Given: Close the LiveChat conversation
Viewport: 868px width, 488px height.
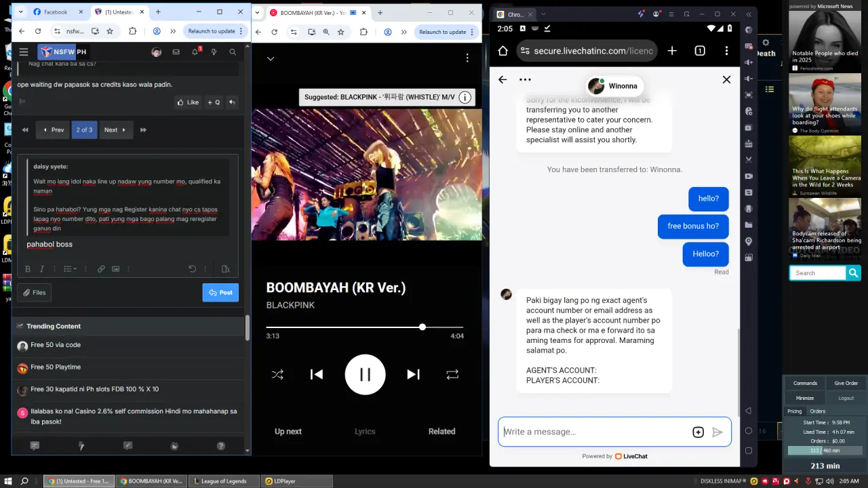Looking at the screenshot, I should (726, 79).
